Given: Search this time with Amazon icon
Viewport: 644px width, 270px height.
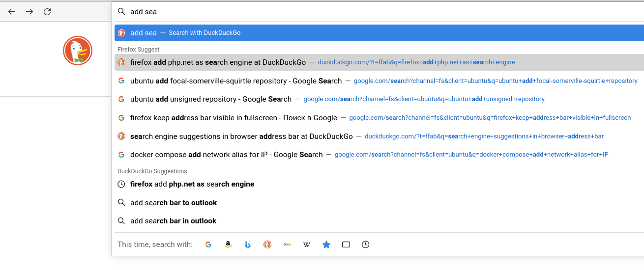Looking at the screenshot, I should click(x=228, y=244).
